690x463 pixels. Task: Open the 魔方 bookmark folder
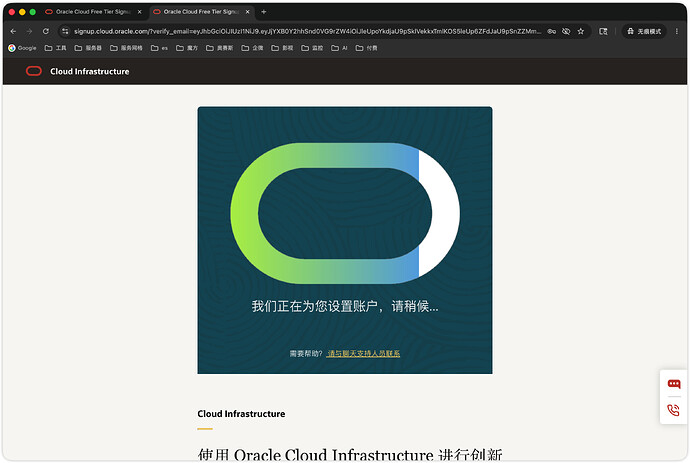click(187, 48)
